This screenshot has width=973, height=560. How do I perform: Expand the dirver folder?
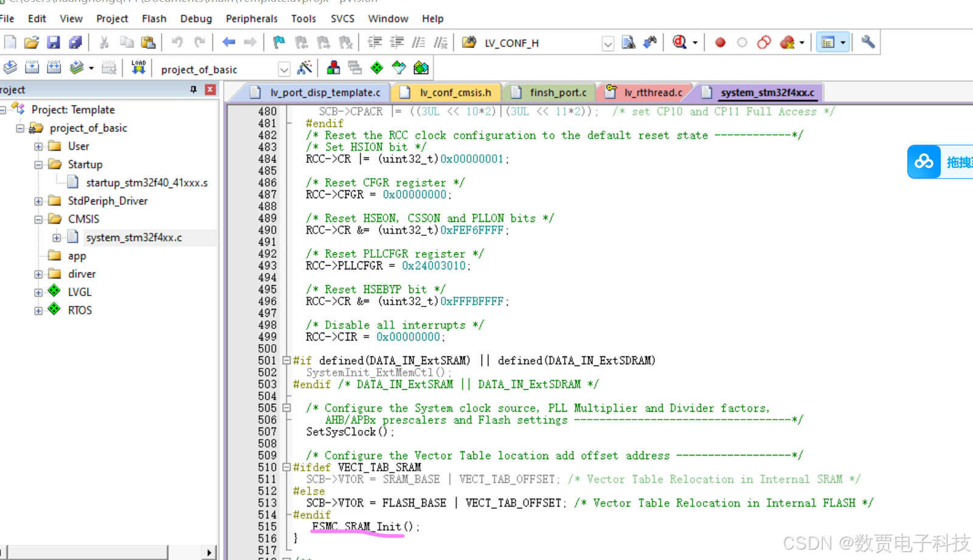pyautogui.click(x=38, y=274)
